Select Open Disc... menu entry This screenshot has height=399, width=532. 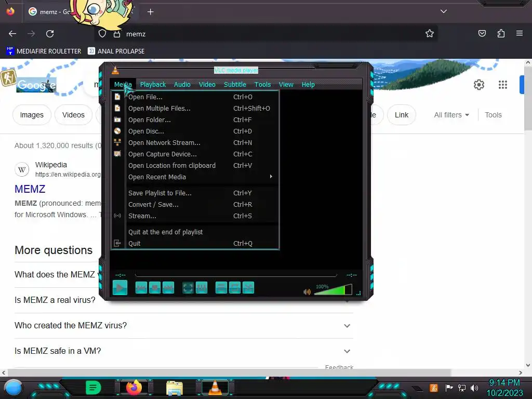click(195, 131)
